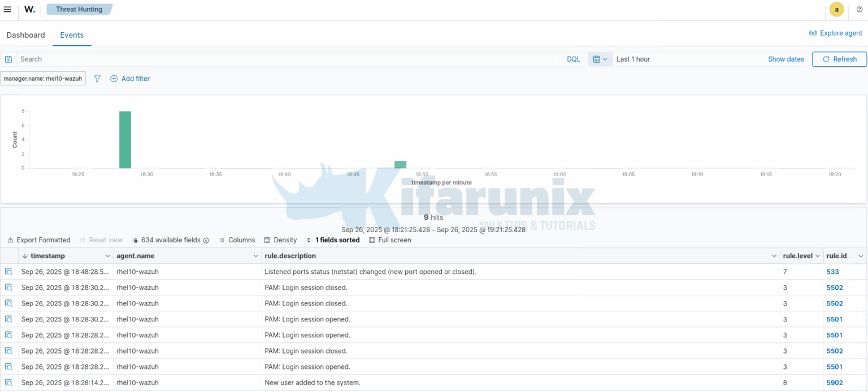Click the Refresh button
Screen dimensions: 868x392
tap(839, 59)
